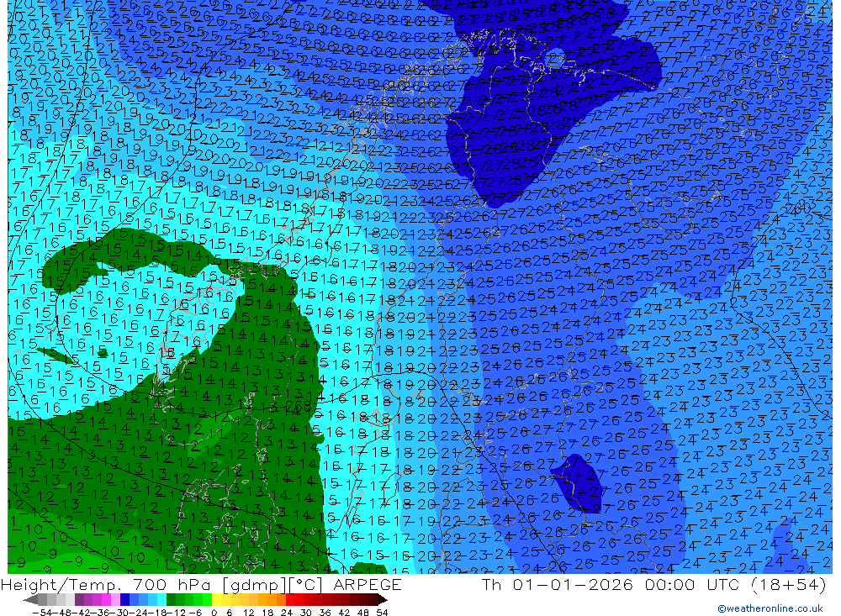Click the '36' label under the color scale

325,613
